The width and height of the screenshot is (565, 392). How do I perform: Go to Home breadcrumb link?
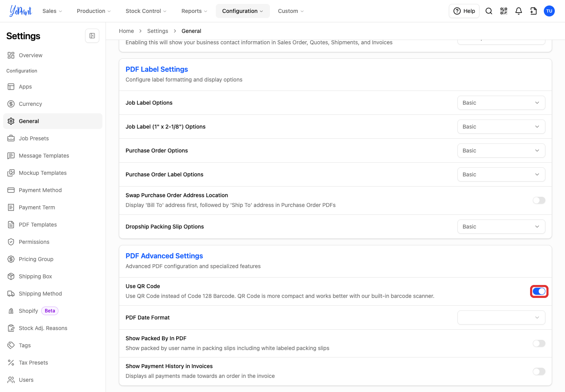pos(126,31)
